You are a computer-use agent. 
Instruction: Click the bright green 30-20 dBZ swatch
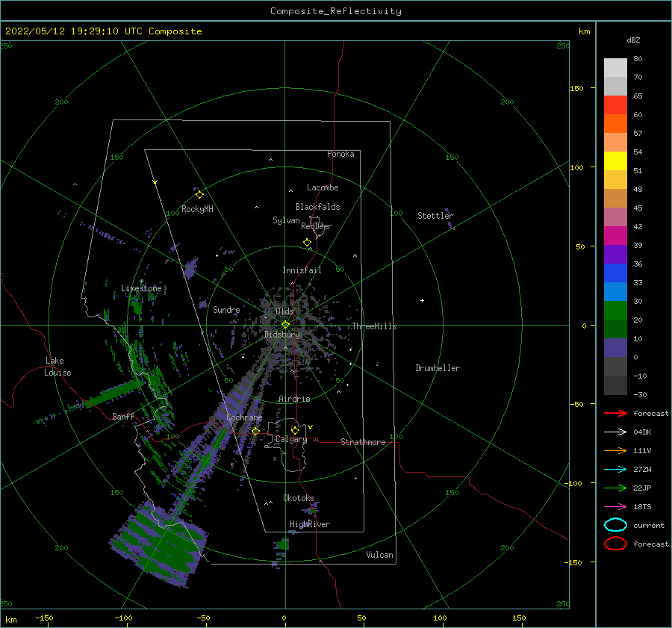click(x=615, y=311)
